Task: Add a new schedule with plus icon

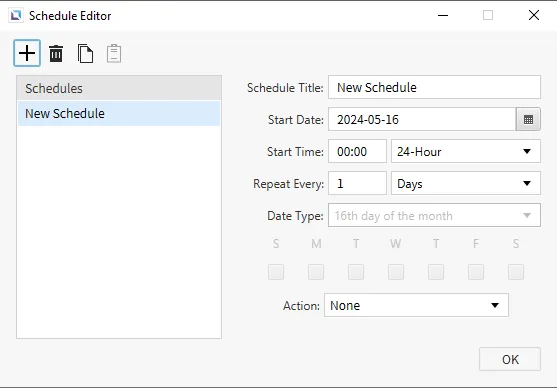Action: pos(27,53)
